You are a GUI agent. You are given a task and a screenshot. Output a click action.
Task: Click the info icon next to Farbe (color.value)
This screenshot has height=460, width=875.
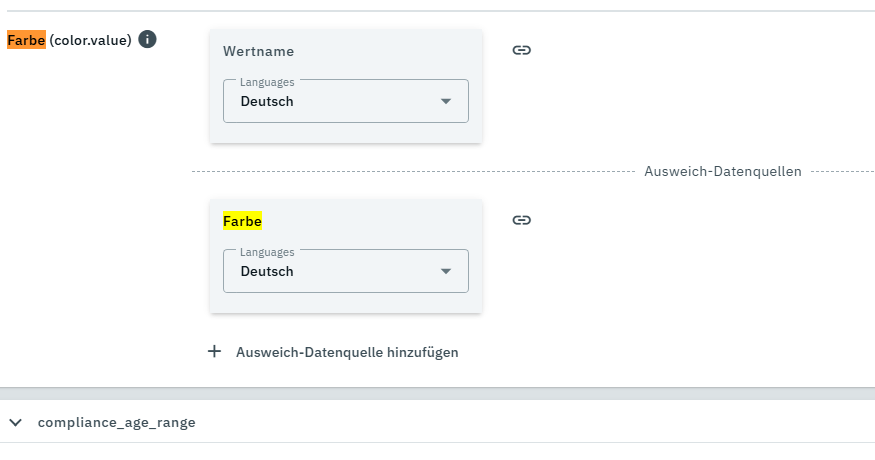tap(147, 40)
